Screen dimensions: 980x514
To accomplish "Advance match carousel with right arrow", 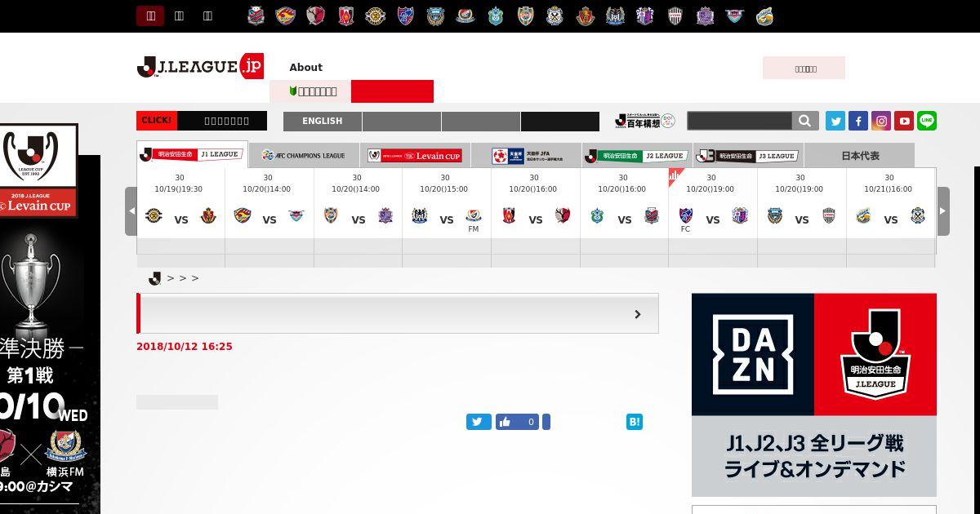I will (x=943, y=210).
